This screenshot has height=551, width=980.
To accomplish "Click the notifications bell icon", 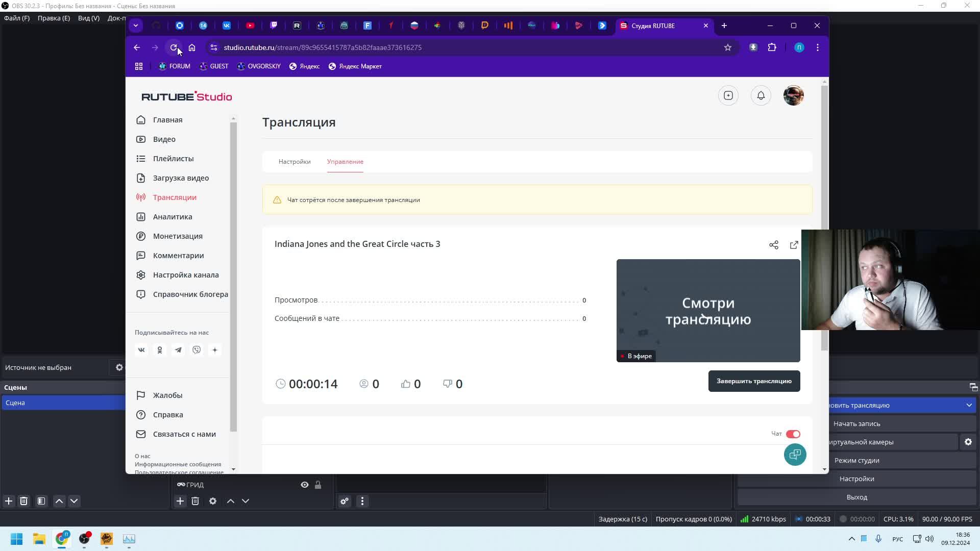I will 761,95.
